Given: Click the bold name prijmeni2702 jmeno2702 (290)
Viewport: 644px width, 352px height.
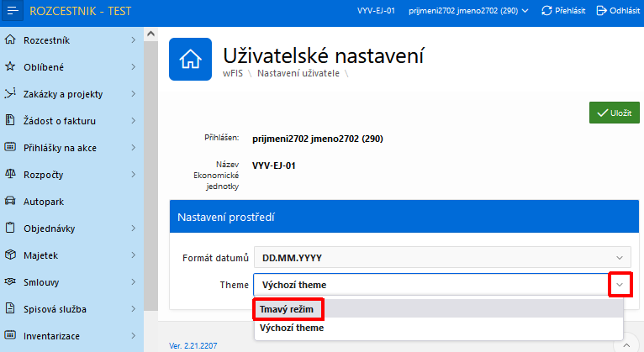Looking at the screenshot, I should (x=318, y=139).
